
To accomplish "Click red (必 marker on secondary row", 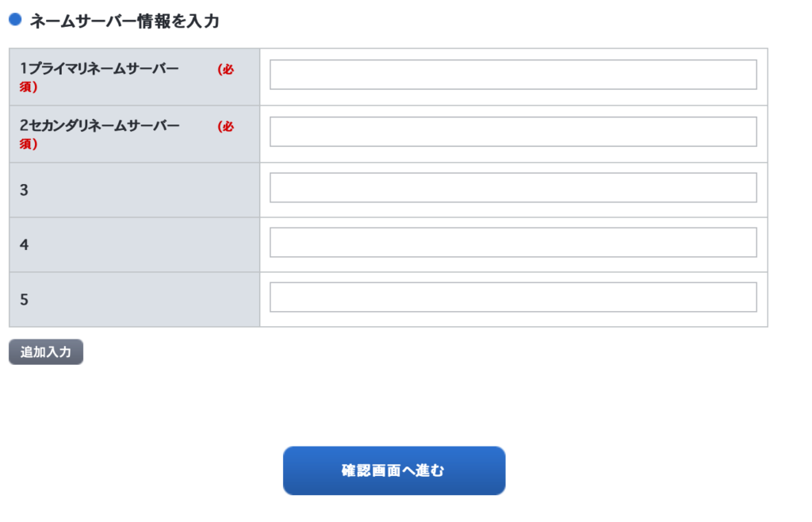I will [226, 126].
